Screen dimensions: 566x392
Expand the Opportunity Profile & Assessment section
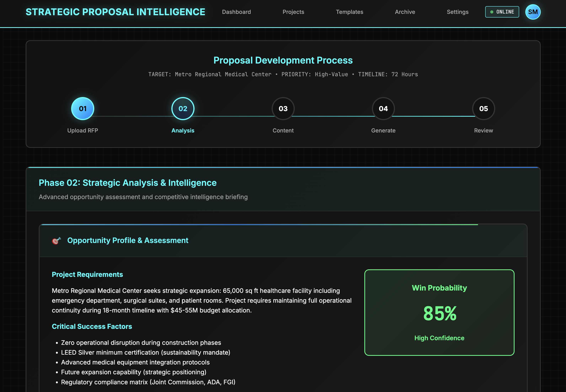pos(128,240)
